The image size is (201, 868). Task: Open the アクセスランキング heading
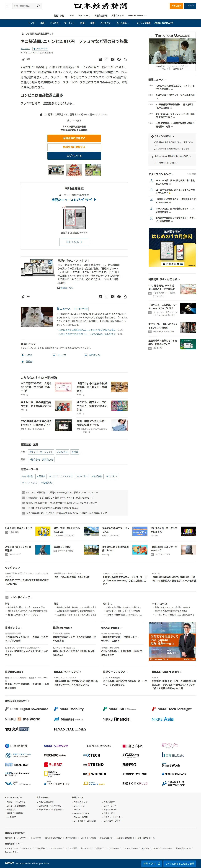pyautogui.click(x=161, y=174)
